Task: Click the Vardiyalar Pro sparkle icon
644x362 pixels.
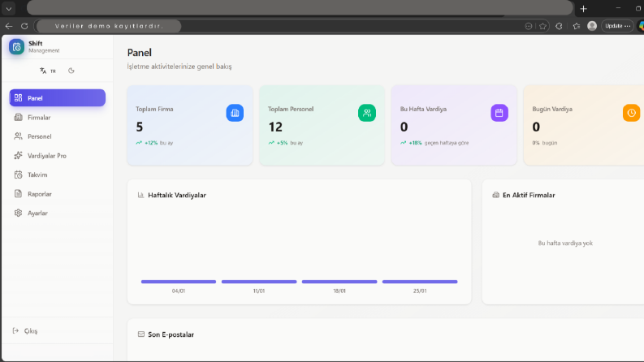Action: [18, 155]
